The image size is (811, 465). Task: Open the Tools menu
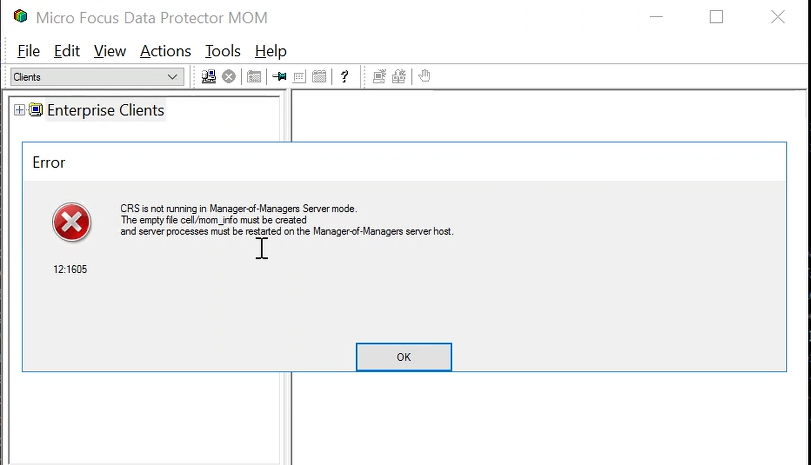[x=222, y=51]
